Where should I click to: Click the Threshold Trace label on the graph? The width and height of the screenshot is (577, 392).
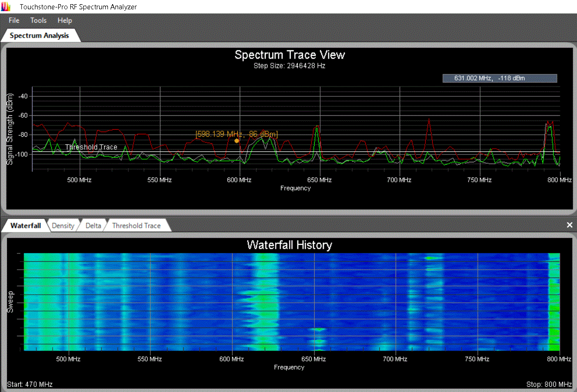coord(91,147)
